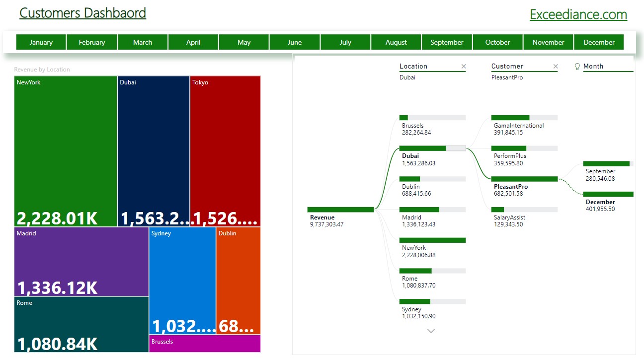The image size is (644, 359).
Task: Toggle the December month filter
Action: point(599,42)
